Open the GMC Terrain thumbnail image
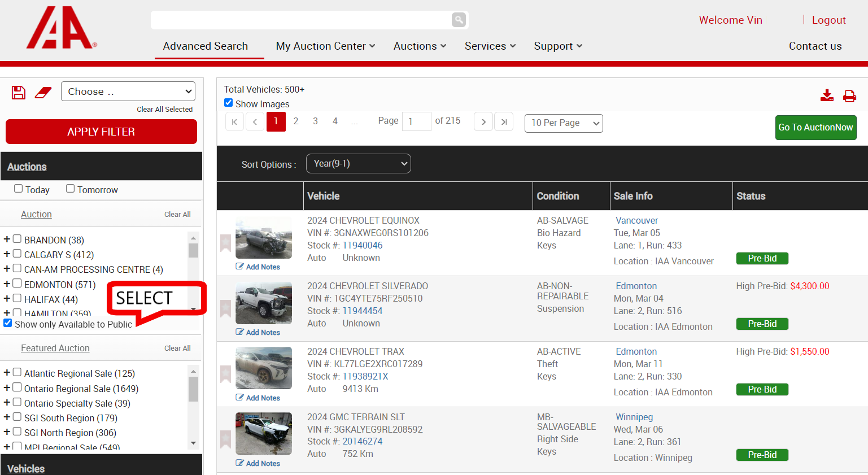Screen dimensions: 868x475 [x=264, y=433]
